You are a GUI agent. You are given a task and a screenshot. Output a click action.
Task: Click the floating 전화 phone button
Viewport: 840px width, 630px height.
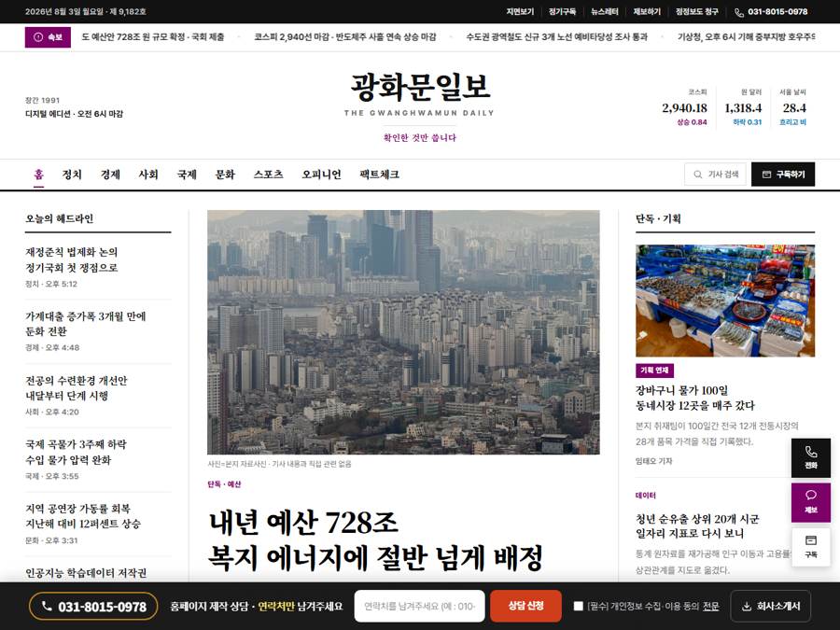point(810,457)
